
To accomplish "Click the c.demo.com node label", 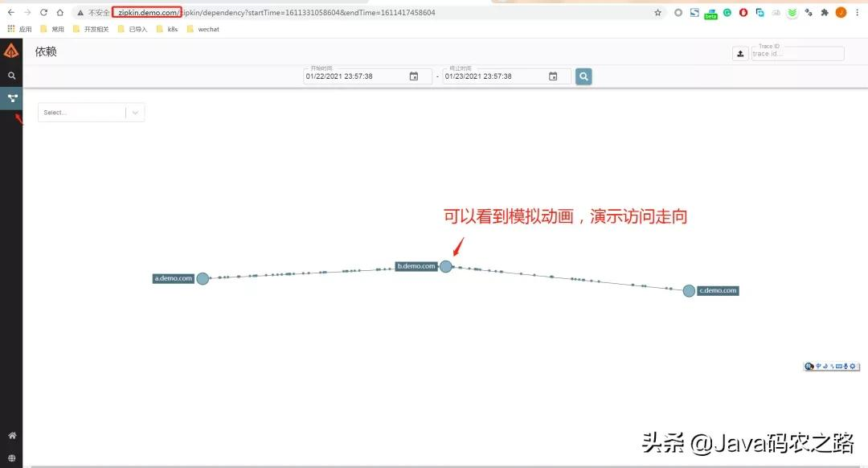I will pyautogui.click(x=718, y=290).
